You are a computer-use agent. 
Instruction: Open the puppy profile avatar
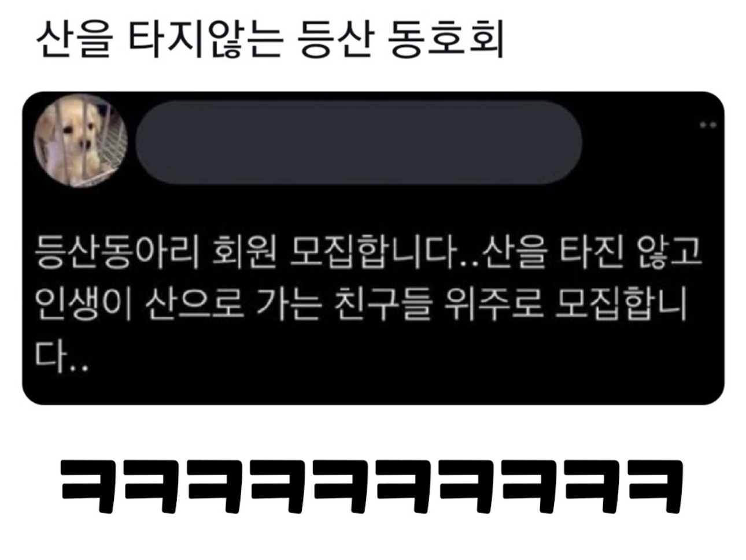pyautogui.click(x=81, y=142)
